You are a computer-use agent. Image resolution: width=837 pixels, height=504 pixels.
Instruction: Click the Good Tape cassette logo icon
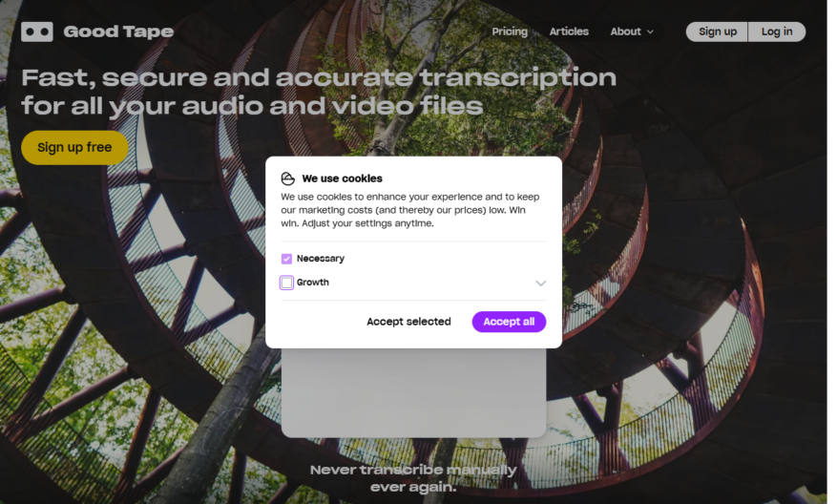click(37, 31)
